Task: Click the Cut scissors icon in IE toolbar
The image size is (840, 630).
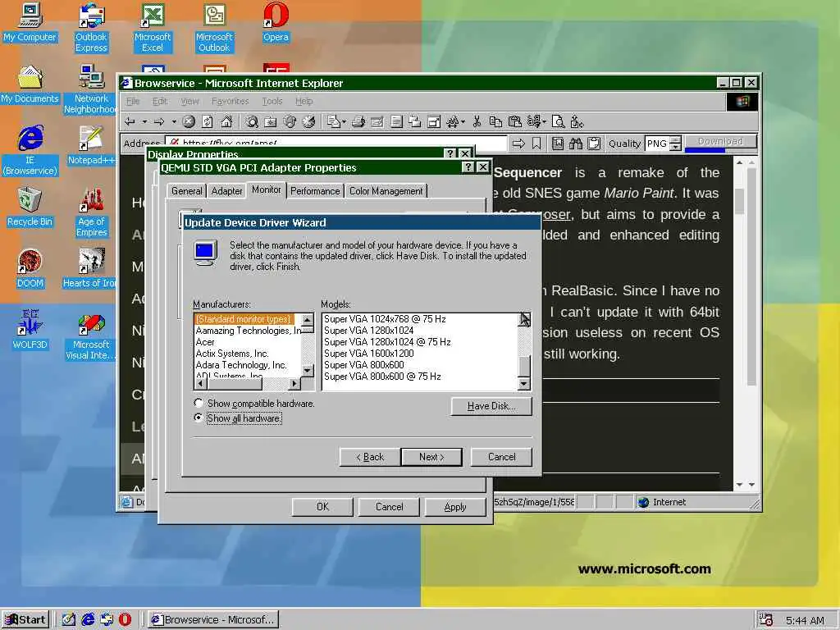Action: point(477,122)
